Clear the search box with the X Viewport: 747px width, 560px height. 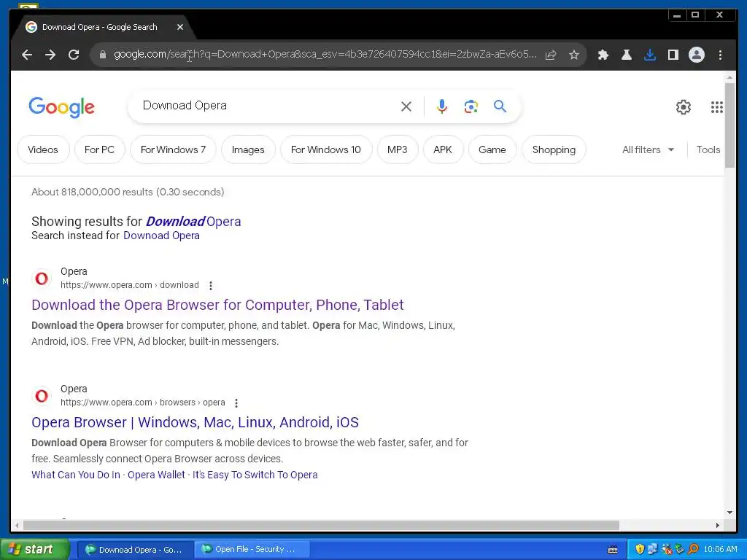click(x=406, y=106)
